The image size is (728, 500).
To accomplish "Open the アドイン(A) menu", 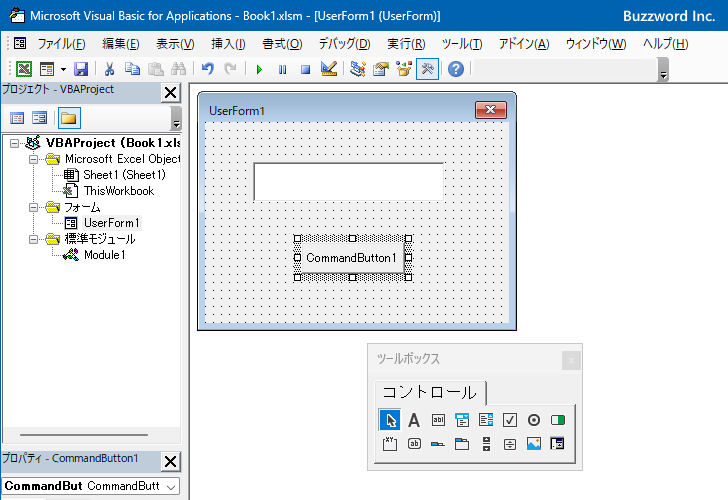I will tap(524, 44).
